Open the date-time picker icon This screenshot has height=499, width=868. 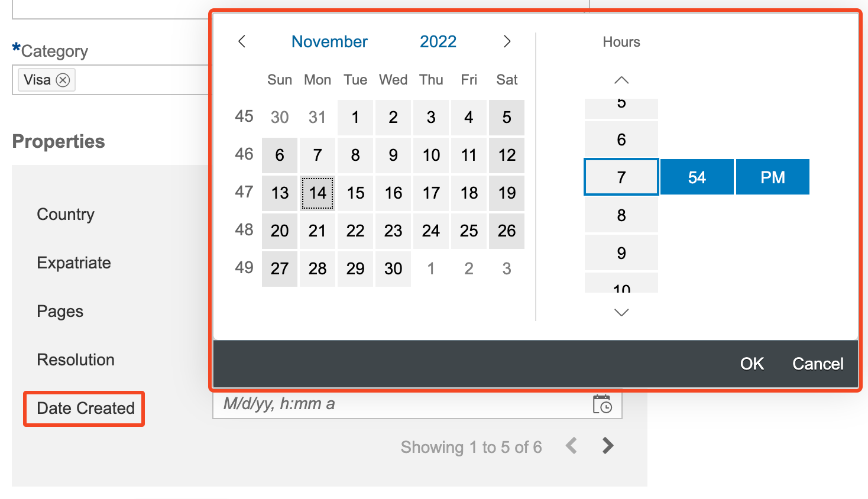[602, 404]
